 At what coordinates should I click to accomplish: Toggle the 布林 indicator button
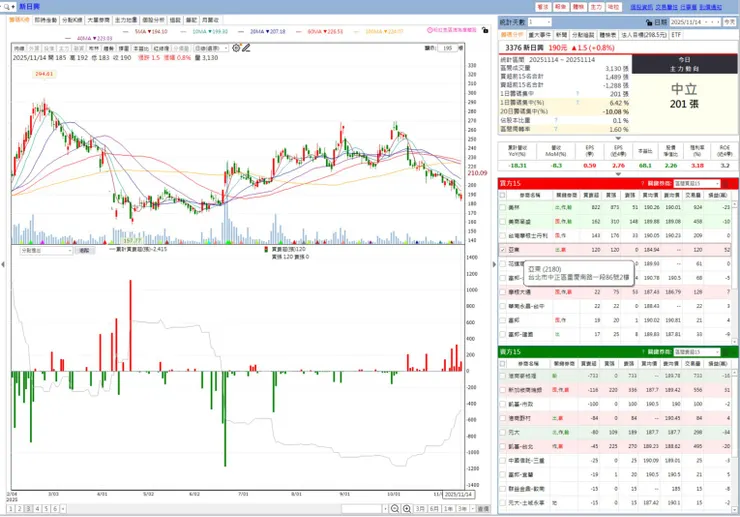point(93,48)
